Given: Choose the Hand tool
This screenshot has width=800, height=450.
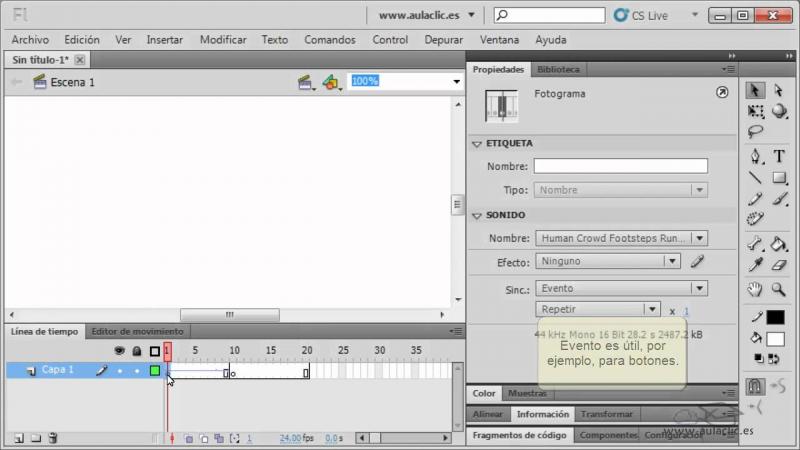Looking at the screenshot, I should pos(756,290).
